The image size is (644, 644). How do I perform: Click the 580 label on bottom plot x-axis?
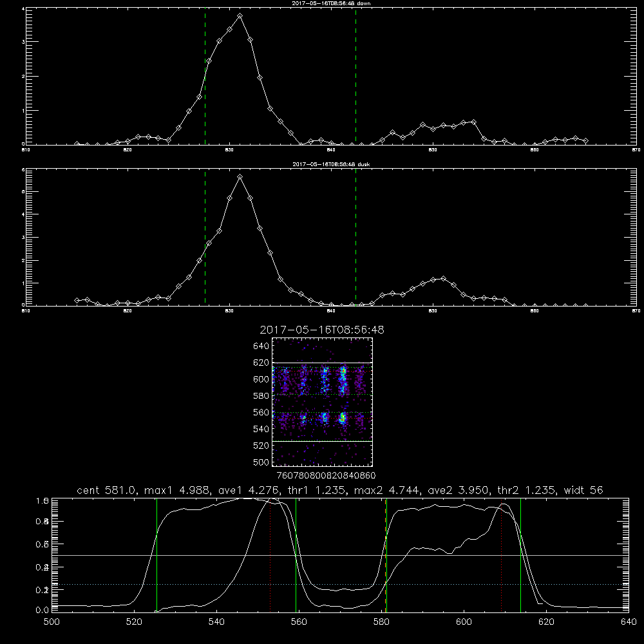click(x=381, y=622)
